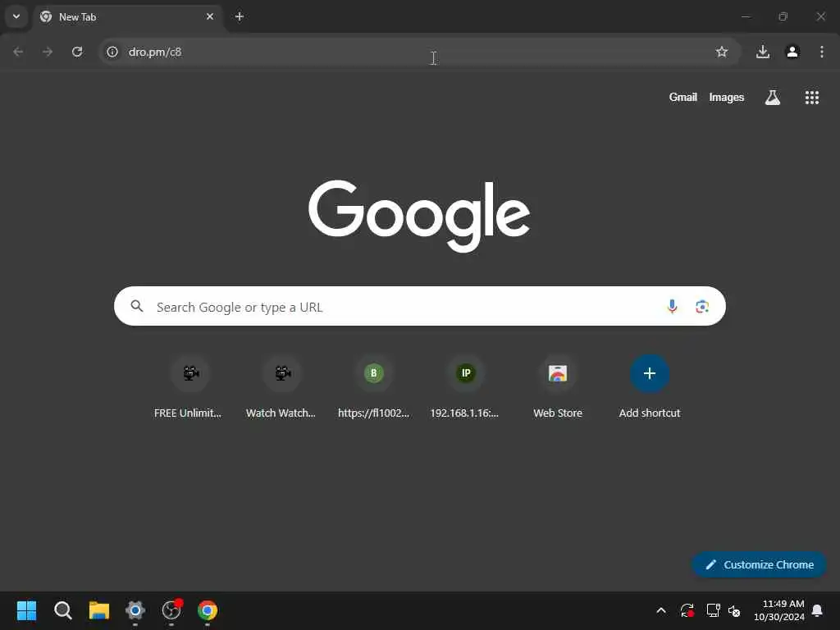Go forward to next page

[48, 52]
